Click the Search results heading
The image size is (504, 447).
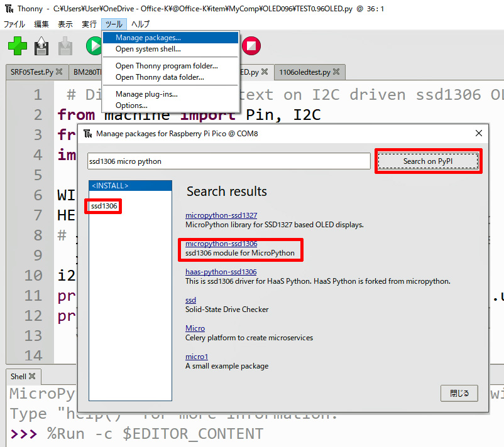[227, 191]
